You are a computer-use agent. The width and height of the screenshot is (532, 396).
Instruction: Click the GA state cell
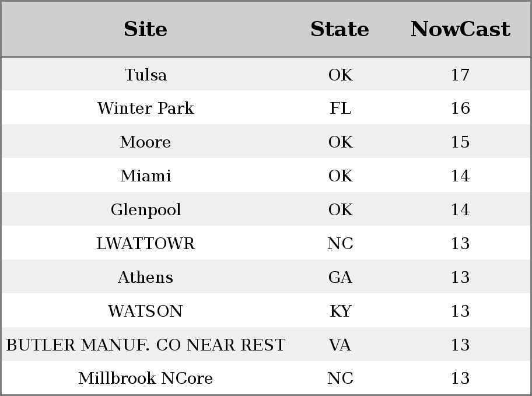tap(340, 277)
